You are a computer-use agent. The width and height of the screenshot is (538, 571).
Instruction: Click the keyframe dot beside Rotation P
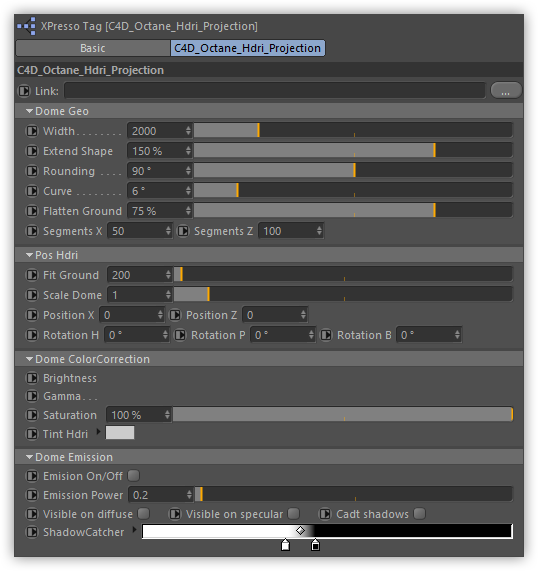coord(180,335)
